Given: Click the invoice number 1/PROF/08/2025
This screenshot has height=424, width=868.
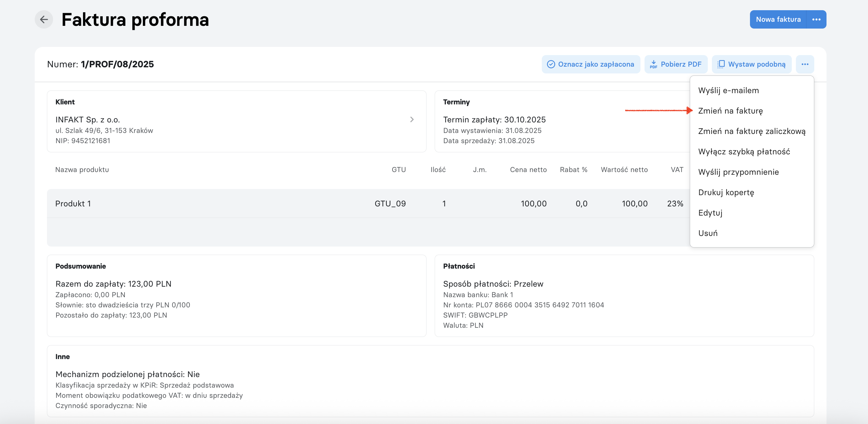Looking at the screenshot, I should [117, 64].
